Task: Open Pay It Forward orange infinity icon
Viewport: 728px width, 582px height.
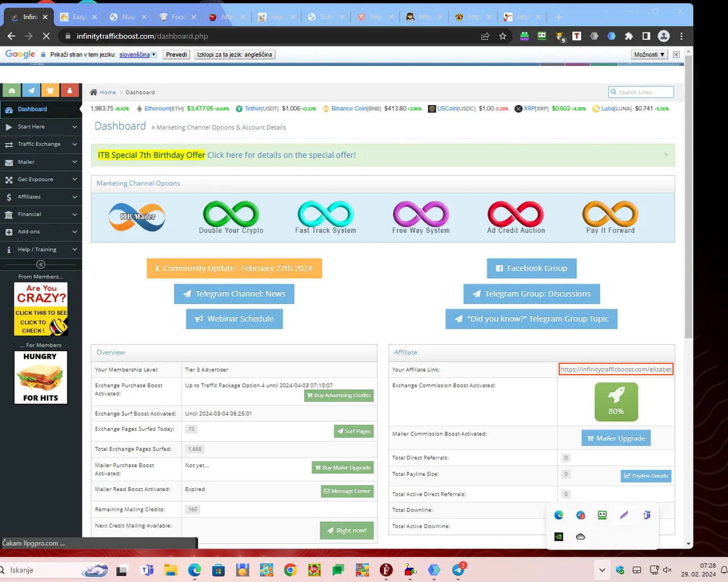Action: [610, 217]
